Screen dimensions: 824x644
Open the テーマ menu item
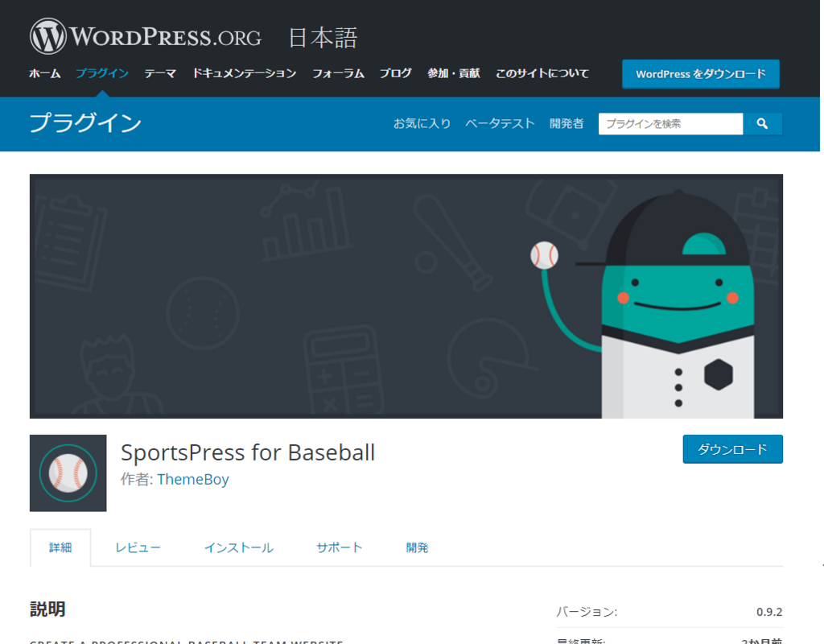(160, 73)
